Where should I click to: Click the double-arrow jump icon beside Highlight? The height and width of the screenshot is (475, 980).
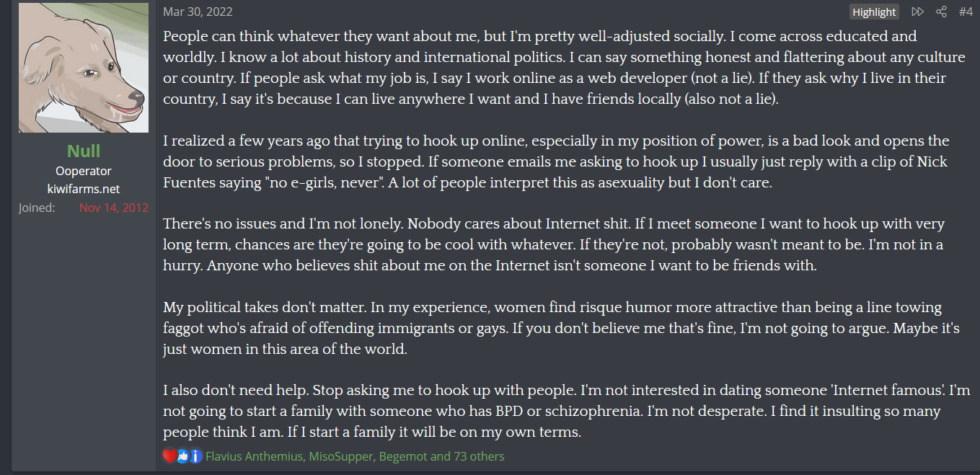917,12
